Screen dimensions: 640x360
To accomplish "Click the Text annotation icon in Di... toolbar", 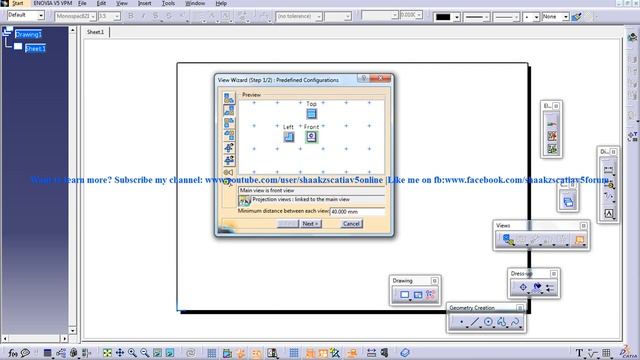I will 609,213.
